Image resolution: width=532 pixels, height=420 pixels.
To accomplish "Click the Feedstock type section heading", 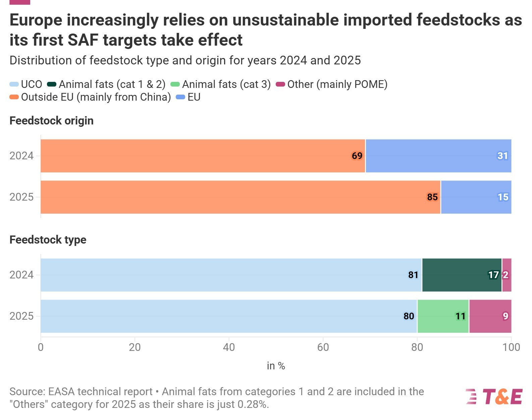I will click(x=48, y=240).
